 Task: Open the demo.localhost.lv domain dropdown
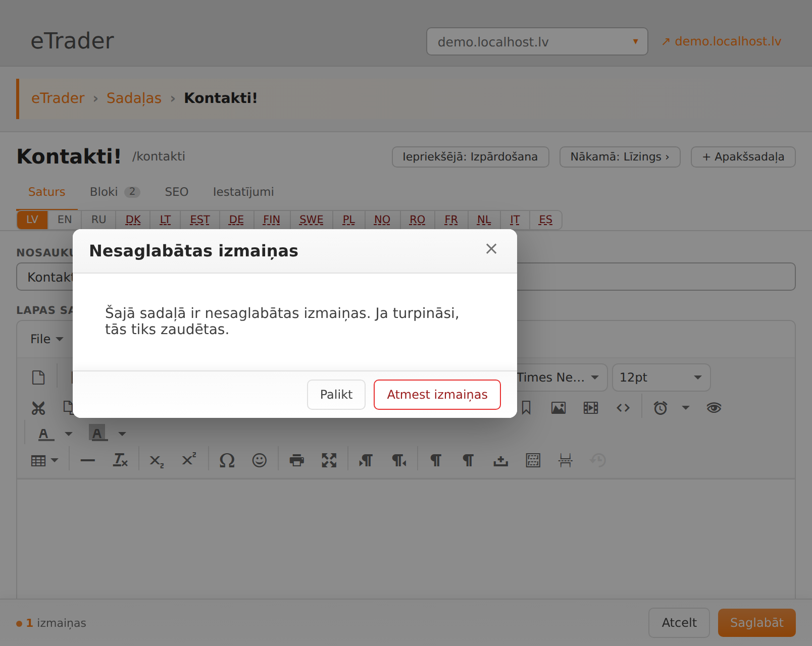click(537, 41)
